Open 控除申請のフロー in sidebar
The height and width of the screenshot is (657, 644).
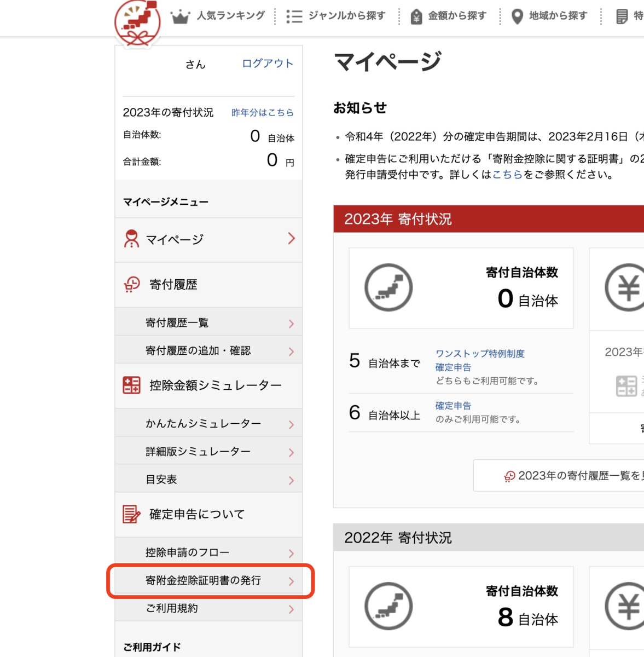tap(208, 552)
